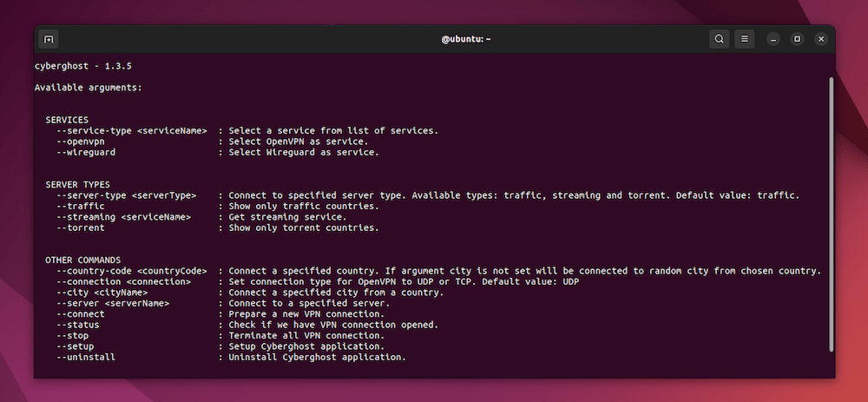Screen dimensions: 868x402
Task: Click the '--status' option text
Action: click(77, 325)
